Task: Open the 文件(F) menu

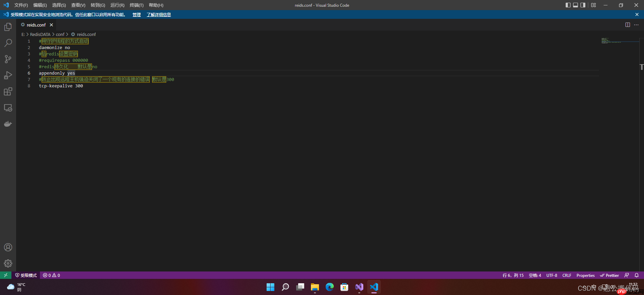Action: tap(21, 5)
